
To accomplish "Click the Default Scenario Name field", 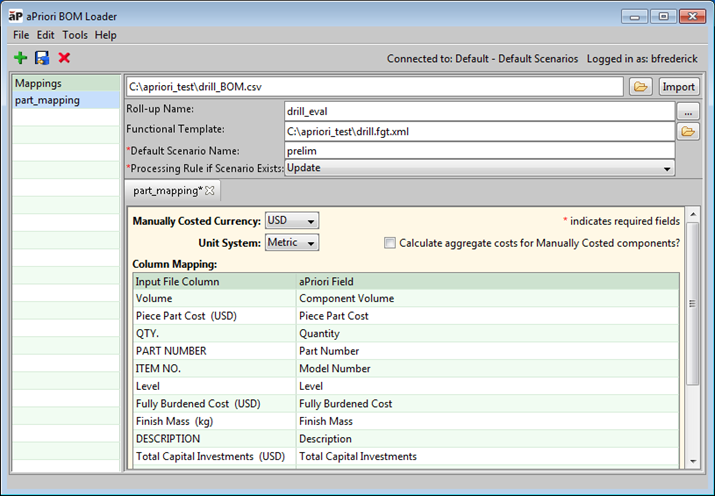I will [479, 150].
